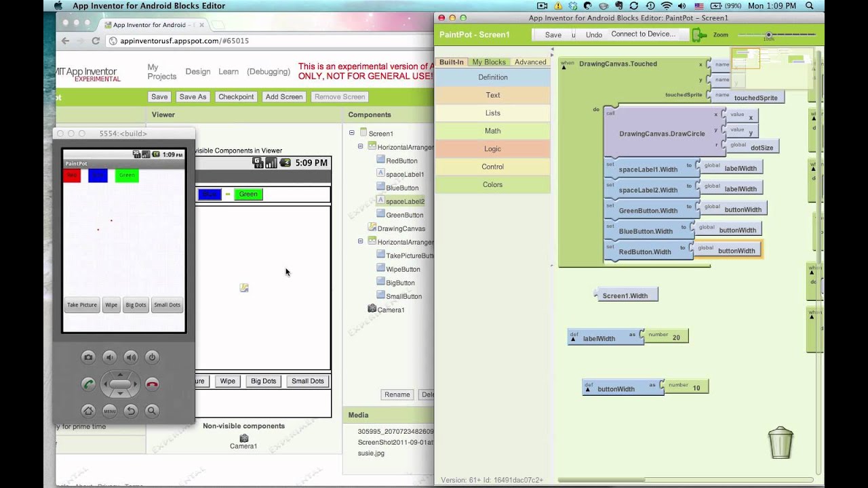Viewport: 868px width, 488px height.
Task: Click Connect to Device button
Action: tap(644, 34)
